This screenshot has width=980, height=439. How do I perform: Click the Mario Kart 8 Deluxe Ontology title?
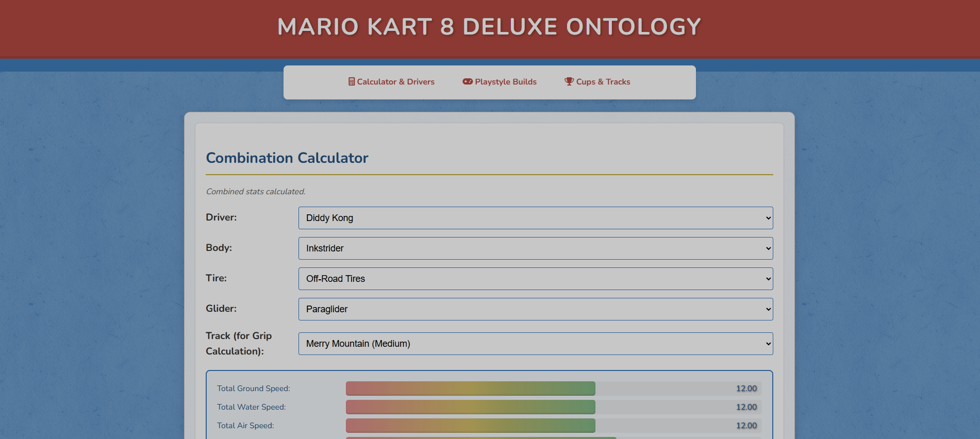(489, 27)
